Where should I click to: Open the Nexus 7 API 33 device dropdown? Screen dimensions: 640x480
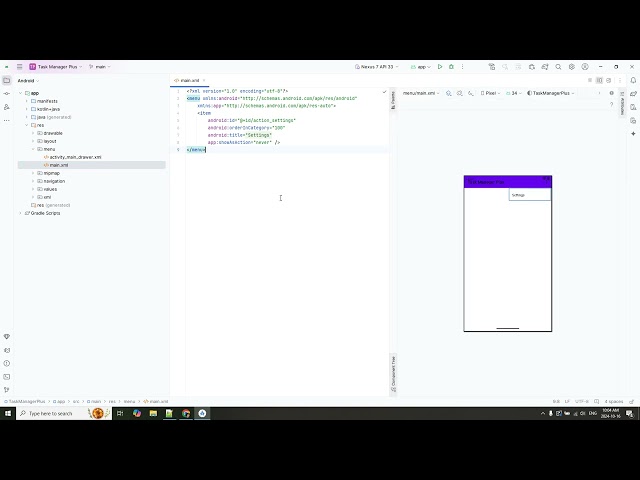tap(376, 67)
